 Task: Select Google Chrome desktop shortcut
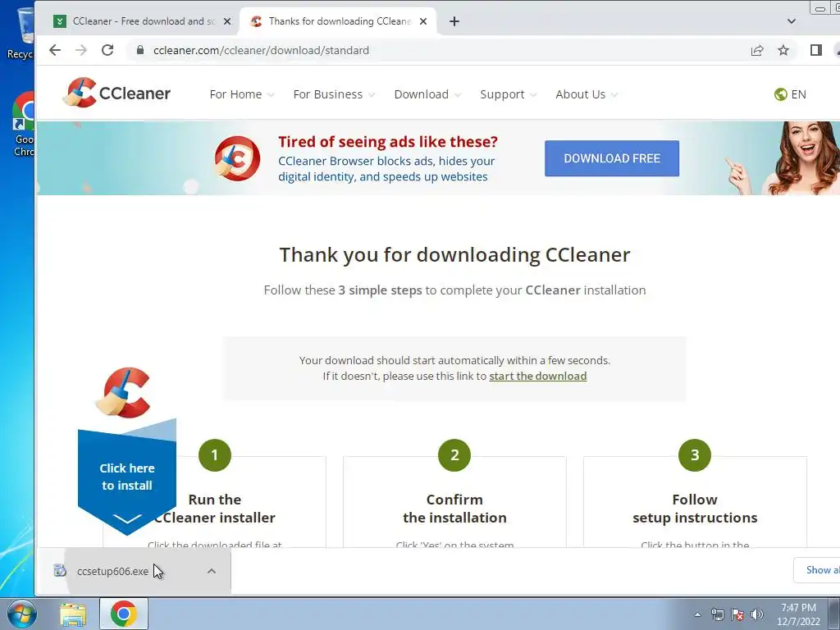pos(22,125)
